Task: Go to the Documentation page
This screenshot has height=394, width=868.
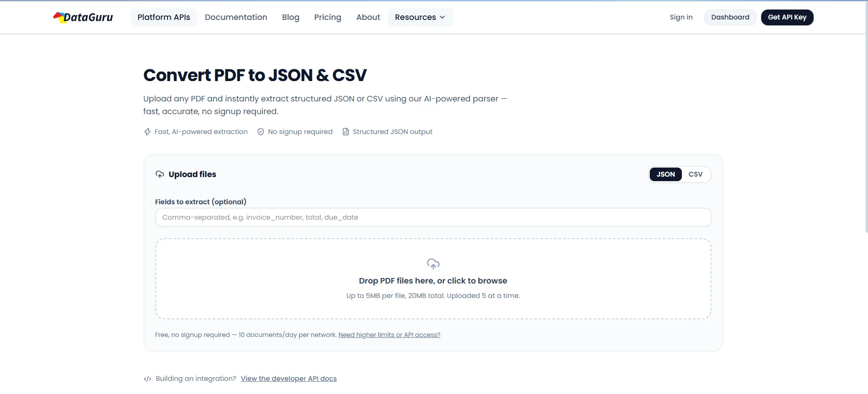Action: point(236,17)
